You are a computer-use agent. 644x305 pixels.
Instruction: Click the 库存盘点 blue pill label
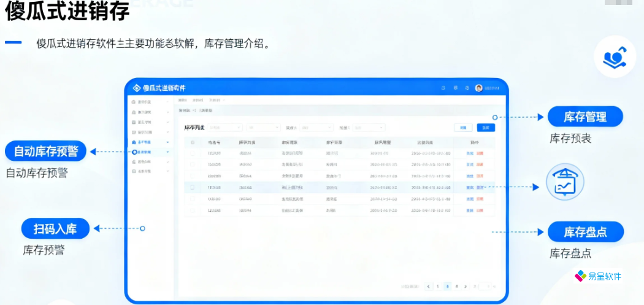click(x=585, y=232)
